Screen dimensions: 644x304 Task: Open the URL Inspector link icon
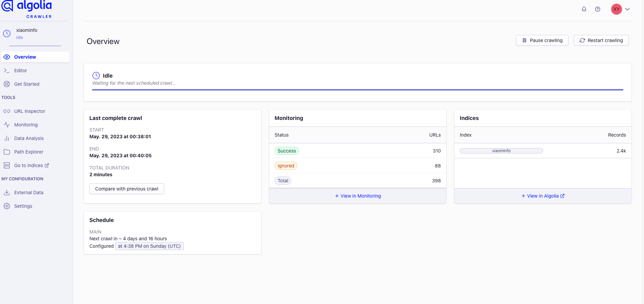click(x=7, y=111)
